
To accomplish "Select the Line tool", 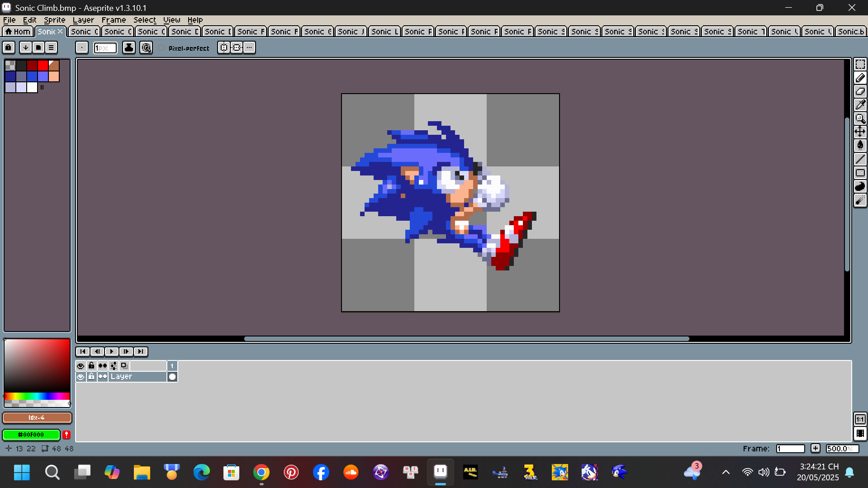I will click(860, 159).
